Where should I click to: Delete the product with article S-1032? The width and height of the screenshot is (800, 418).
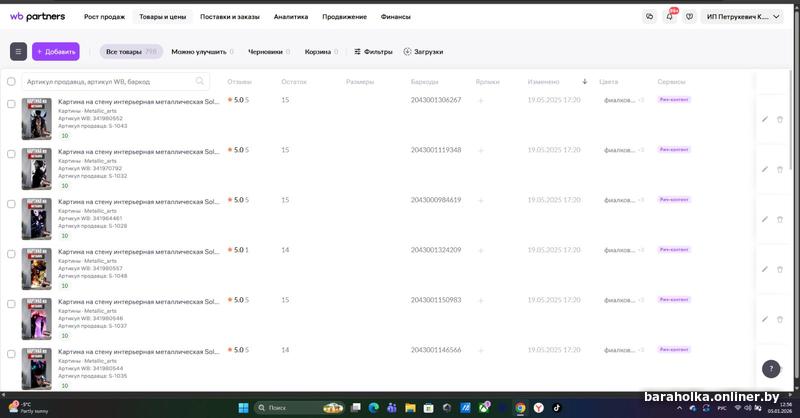780,169
